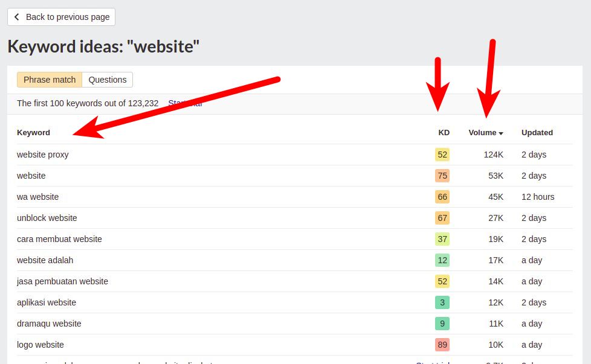Open the 'dramaqu website' keyword
Screen dimensions: 591x364
[x=49, y=324]
